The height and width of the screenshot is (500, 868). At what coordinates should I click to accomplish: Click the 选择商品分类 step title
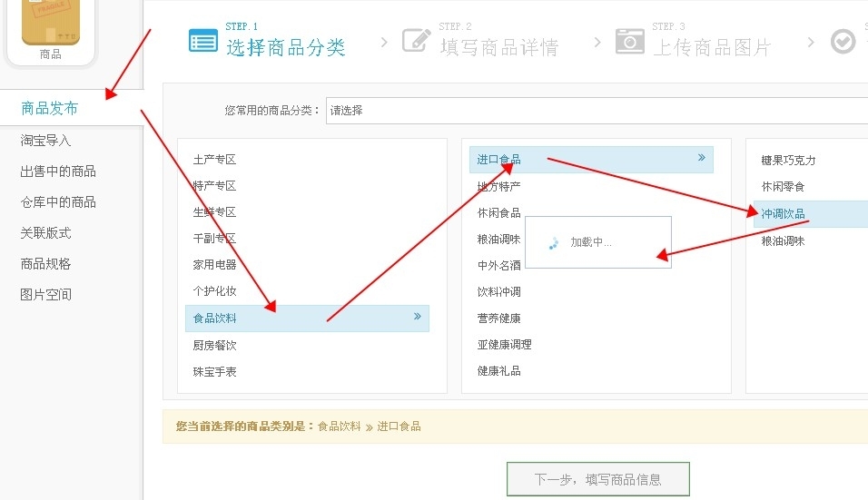click(286, 47)
